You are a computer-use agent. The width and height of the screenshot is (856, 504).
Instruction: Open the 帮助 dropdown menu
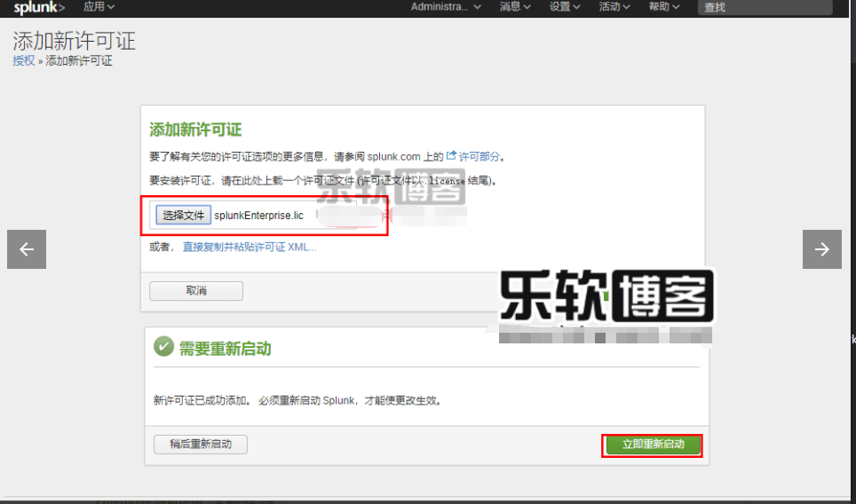coord(664,7)
